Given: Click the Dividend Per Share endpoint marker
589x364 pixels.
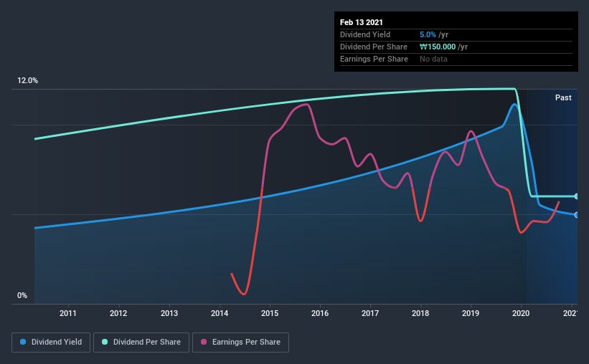Looking at the screenshot, I should [576, 196].
